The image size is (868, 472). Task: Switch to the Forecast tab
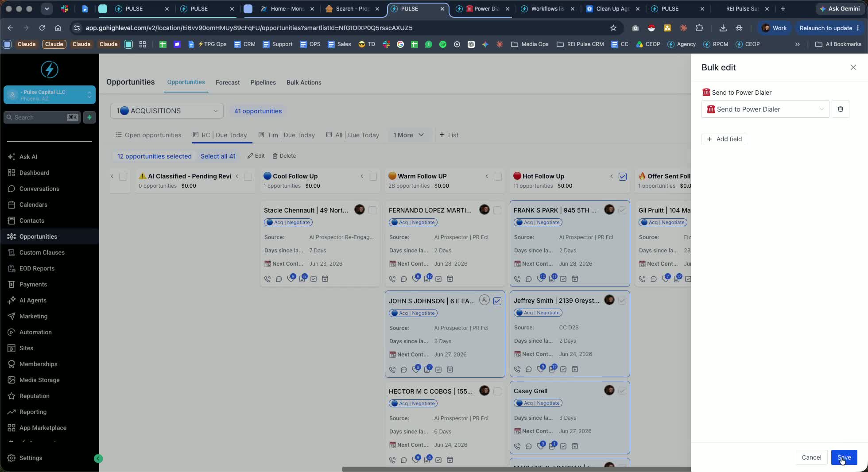(228, 82)
